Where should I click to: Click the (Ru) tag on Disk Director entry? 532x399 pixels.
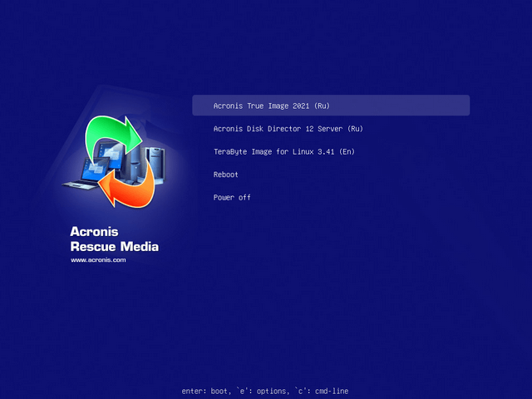tap(354, 129)
